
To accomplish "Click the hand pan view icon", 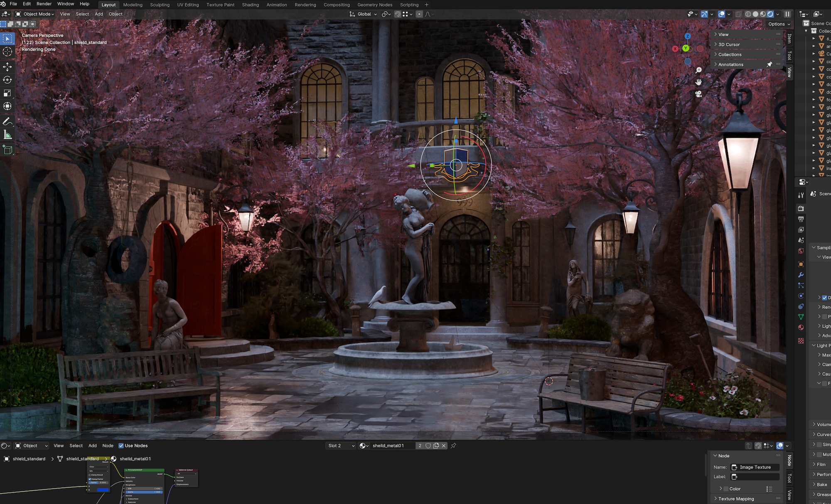I will (698, 82).
